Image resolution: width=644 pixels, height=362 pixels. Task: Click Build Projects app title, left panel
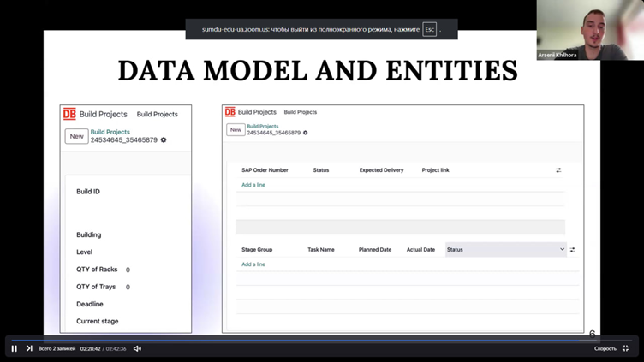click(x=103, y=114)
